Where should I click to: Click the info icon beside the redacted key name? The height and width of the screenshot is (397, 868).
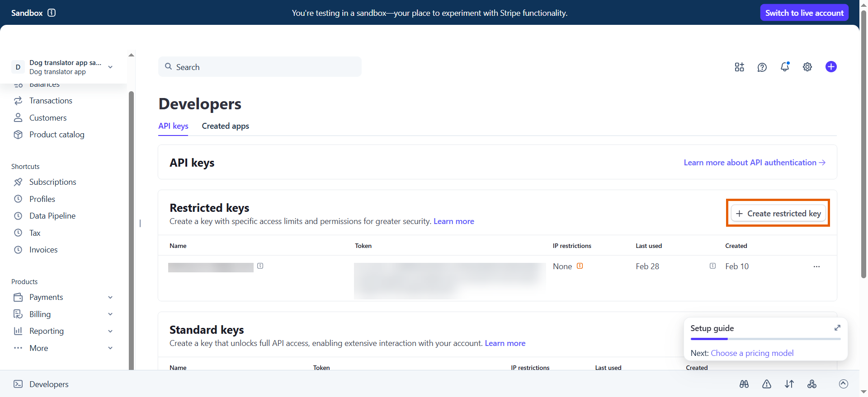pos(260,266)
